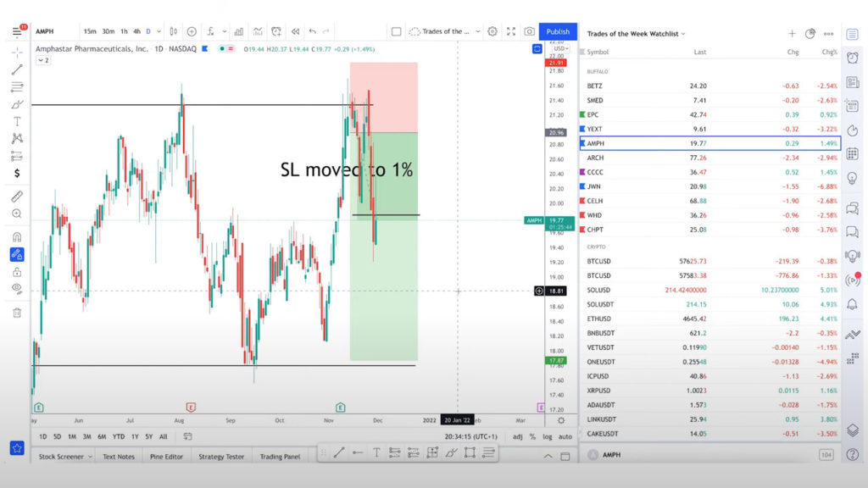This screenshot has height=488, width=868.
Task: Toggle the log scale
Action: [548, 436]
